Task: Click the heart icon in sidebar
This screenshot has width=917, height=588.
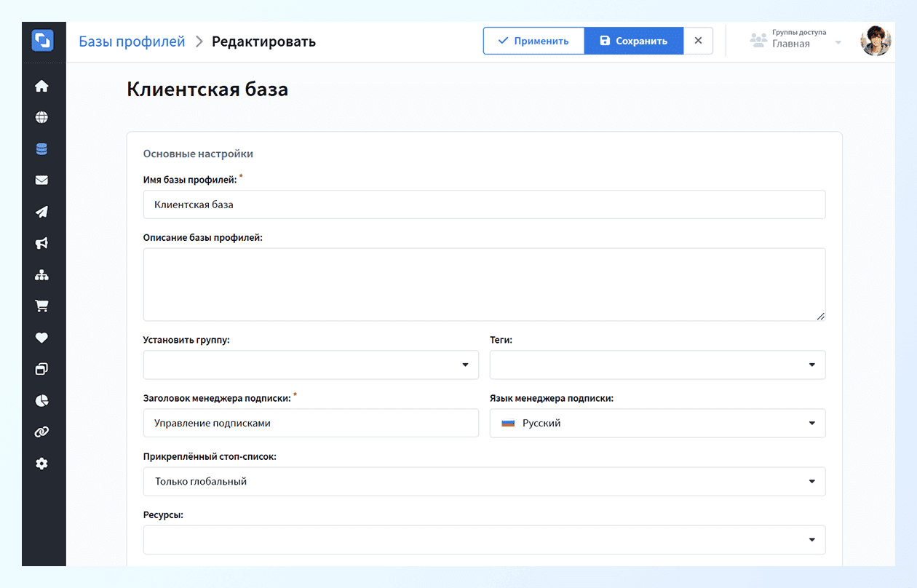Action: [x=41, y=338]
